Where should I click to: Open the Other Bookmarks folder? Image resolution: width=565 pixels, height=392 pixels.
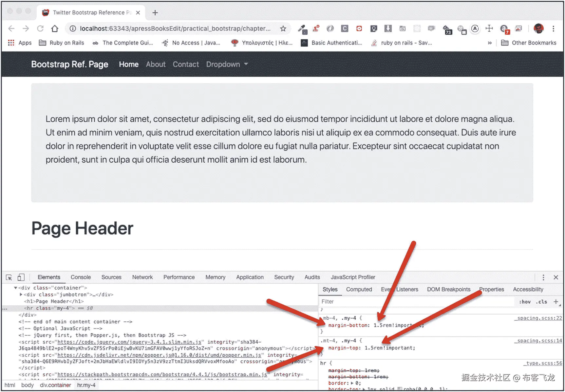point(529,43)
